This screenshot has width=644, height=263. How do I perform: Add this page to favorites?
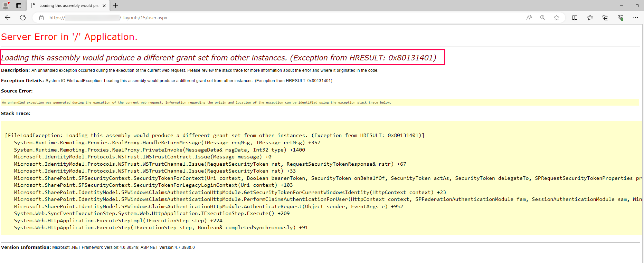[556, 18]
